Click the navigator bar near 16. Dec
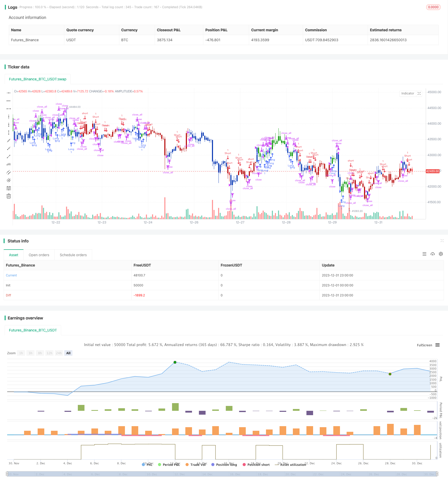448x484 pixels. (x=235, y=474)
